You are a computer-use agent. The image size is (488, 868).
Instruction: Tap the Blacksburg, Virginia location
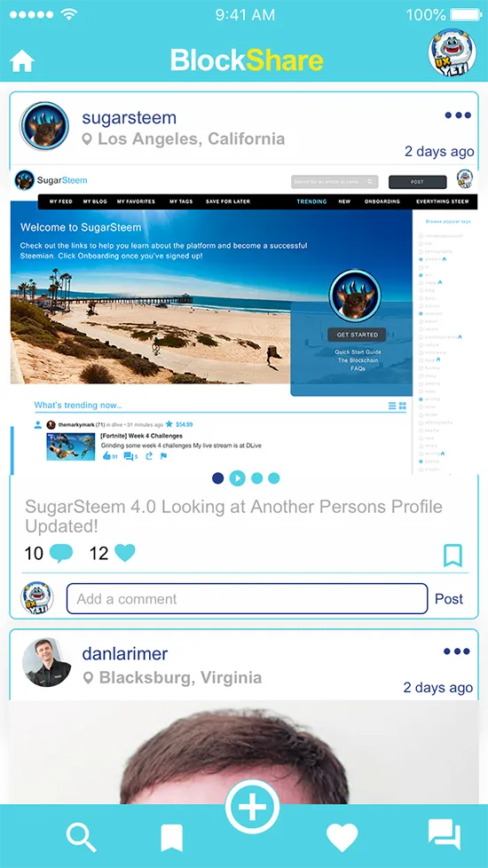click(172, 677)
